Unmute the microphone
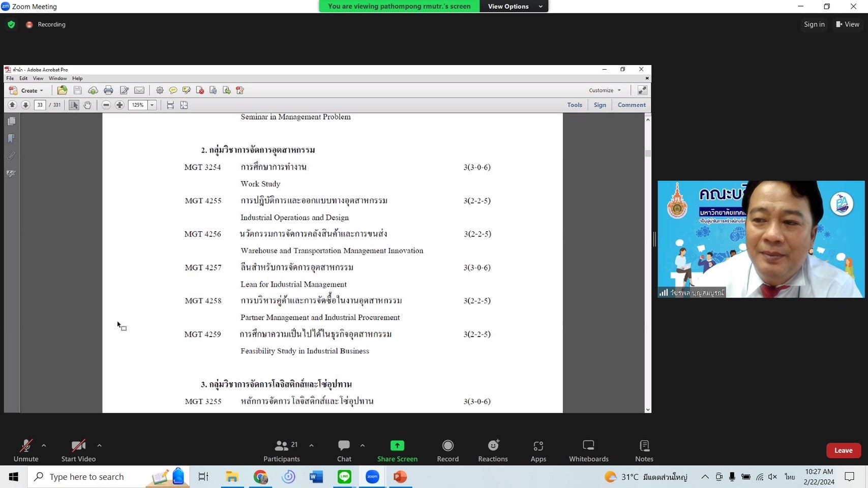Screen dimensions: 868x488 click(26, 446)
